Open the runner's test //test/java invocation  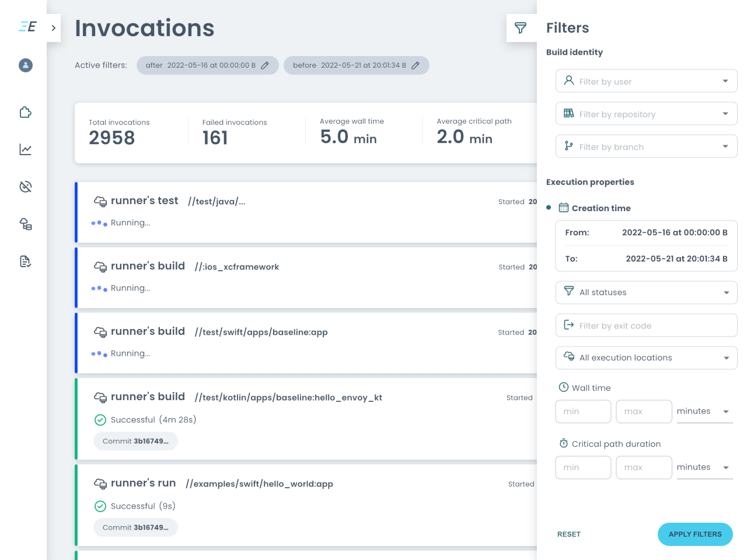pyautogui.click(x=306, y=212)
